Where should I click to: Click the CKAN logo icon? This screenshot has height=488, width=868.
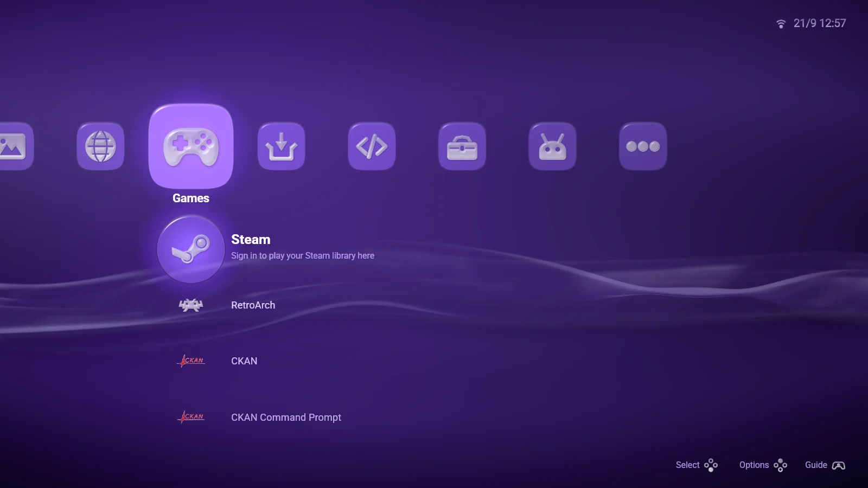pos(191,361)
